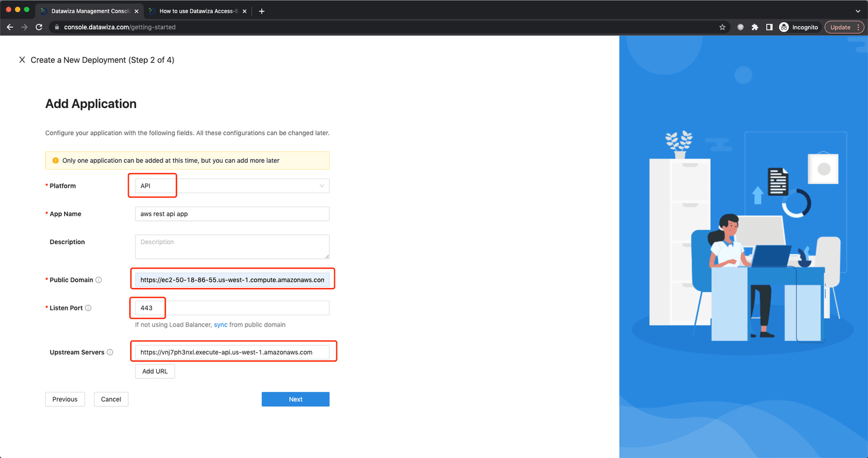Image resolution: width=868 pixels, height=458 pixels.
Task: Click the Public Domain info icon
Action: tap(99, 280)
